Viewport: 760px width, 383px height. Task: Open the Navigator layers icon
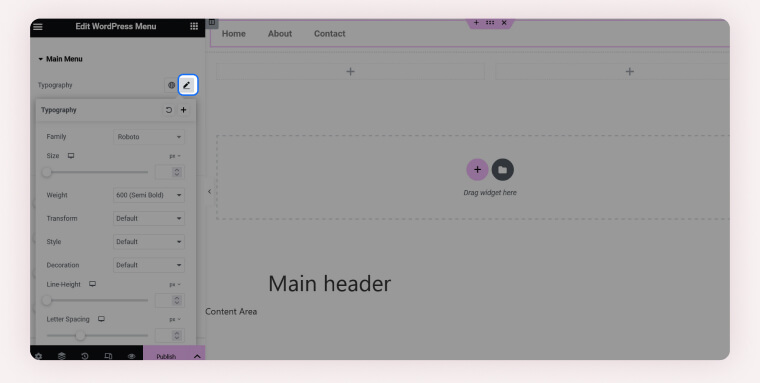click(x=62, y=356)
